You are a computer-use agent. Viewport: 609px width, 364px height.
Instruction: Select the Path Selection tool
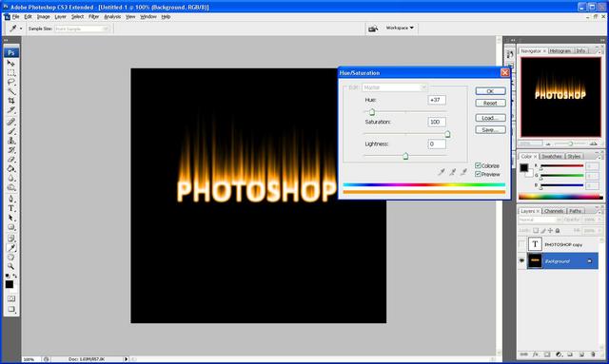point(10,218)
